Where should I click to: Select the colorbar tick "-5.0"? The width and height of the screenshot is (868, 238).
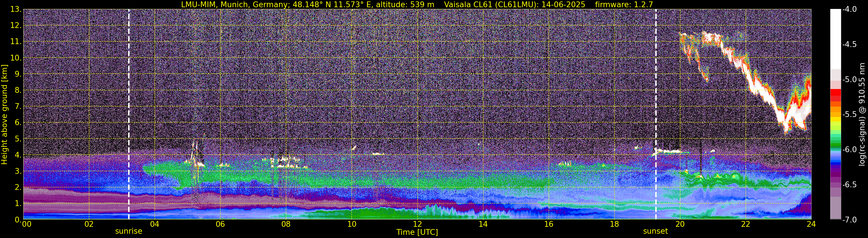(x=850, y=80)
